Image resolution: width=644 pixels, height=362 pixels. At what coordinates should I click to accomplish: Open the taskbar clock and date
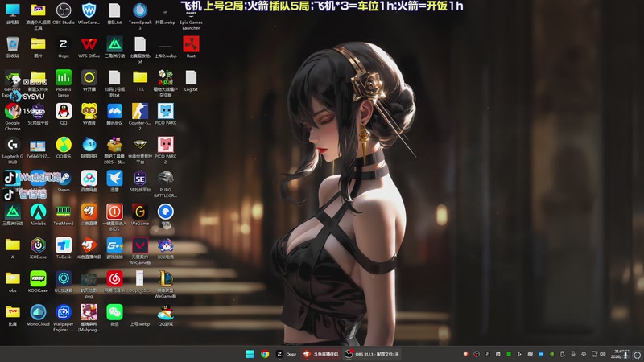click(618, 354)
